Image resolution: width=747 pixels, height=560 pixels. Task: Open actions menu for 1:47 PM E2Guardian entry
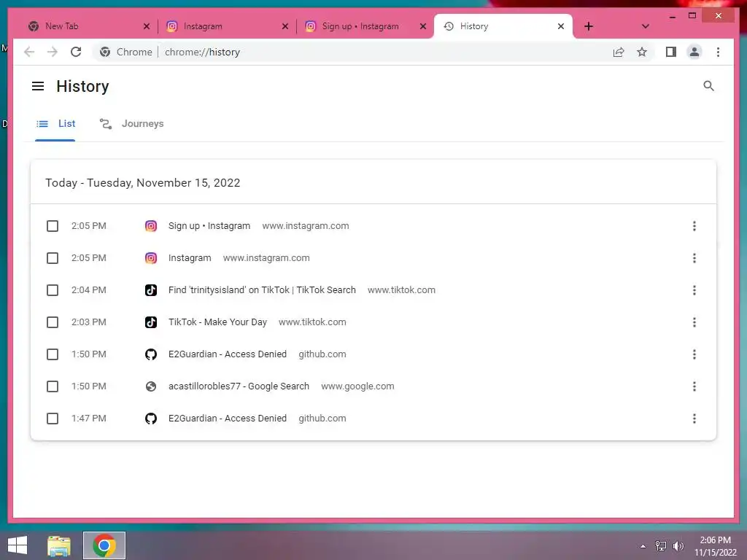[x=694, y=419]
